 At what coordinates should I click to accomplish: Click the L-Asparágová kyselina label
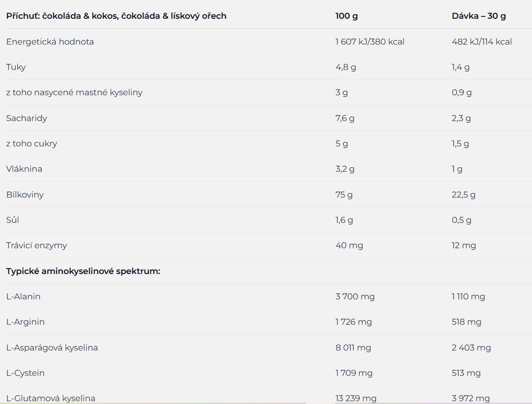click(x=52, y=348)
